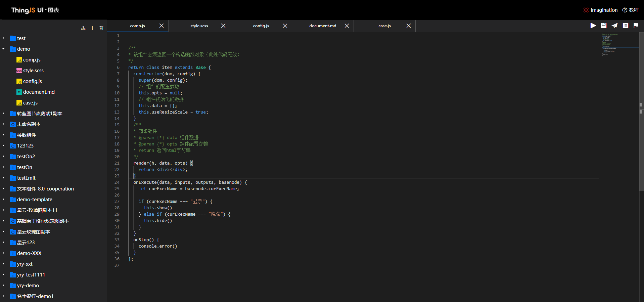Viewport: 644px width, 302px height.
Task: Add a new item with the plus icon
Action: click(x=92, y=28)
